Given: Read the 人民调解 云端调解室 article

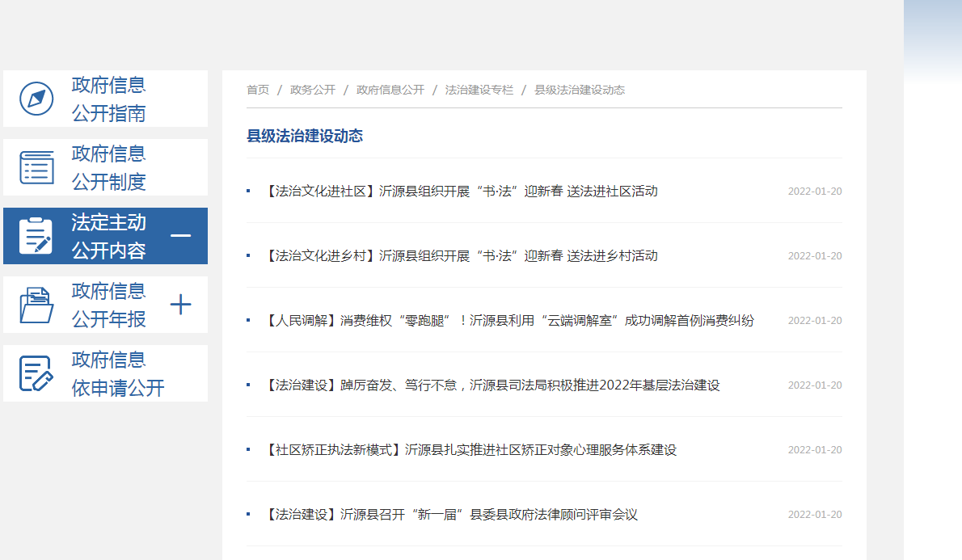Looking at the screenshot, I should [x=509, y=321].
